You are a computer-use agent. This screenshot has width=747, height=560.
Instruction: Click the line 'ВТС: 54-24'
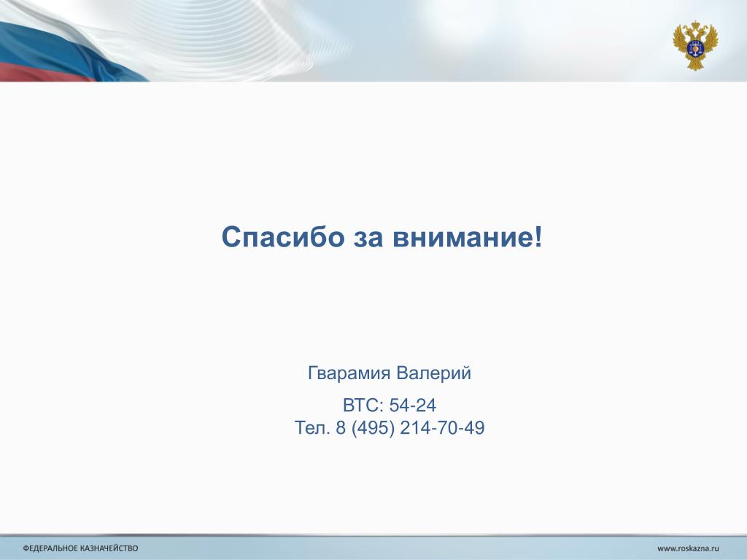(x=390, y=405)
